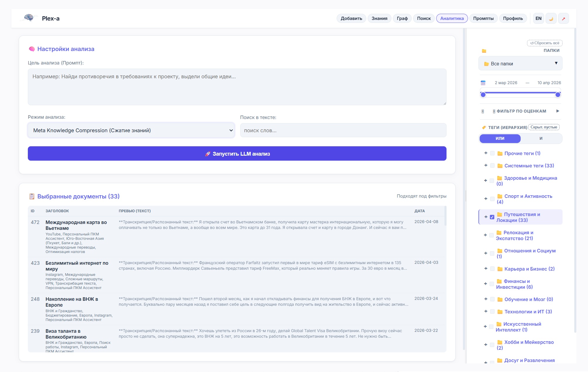Viewport: 588px width, 372px height.
Task: Click the red arrow logout icon
Action: [x=563, y=18]
